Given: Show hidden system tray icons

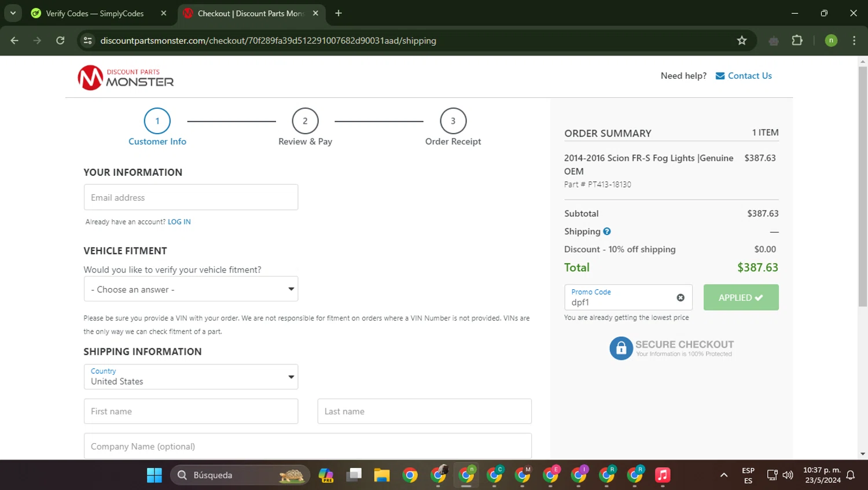Looking at the screenshot, I should click(x=723, y=475).
